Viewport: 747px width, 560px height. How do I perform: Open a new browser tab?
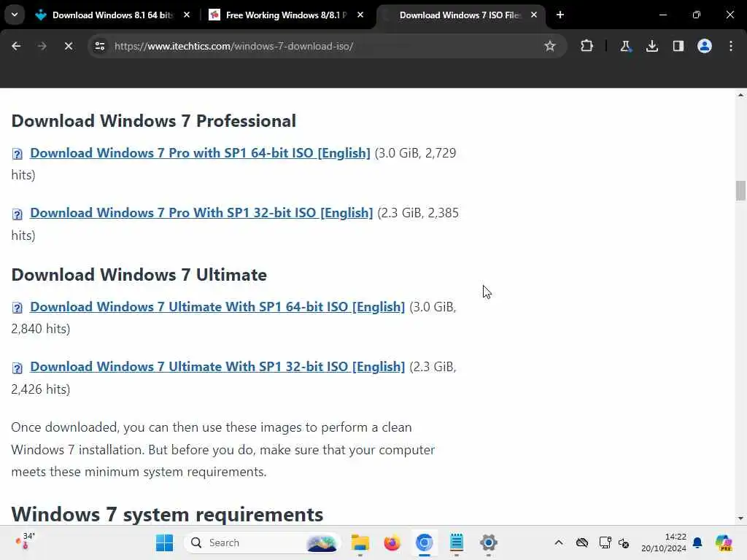pos(560,15)
